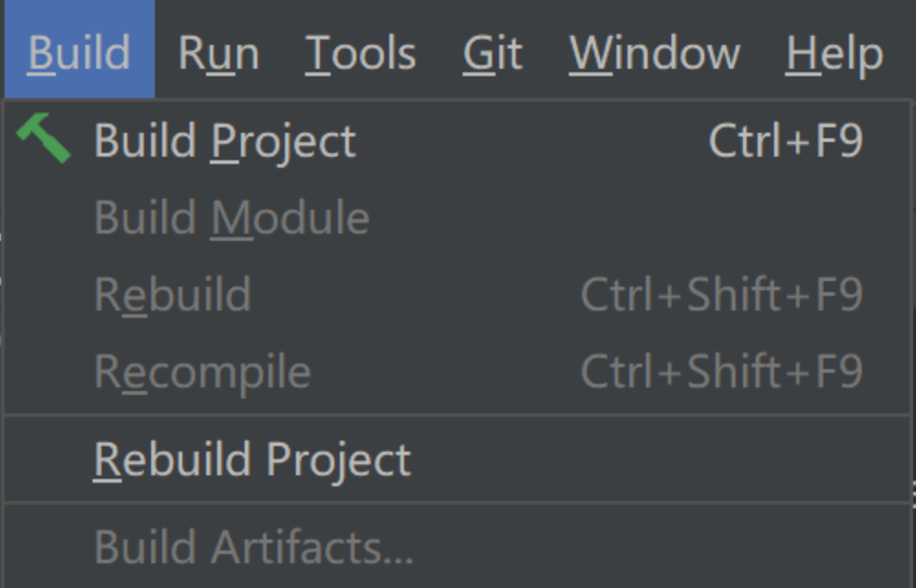Collapse the highlighted Build menu header
Screen dimensions: 916x588
[x=80, y=52]
